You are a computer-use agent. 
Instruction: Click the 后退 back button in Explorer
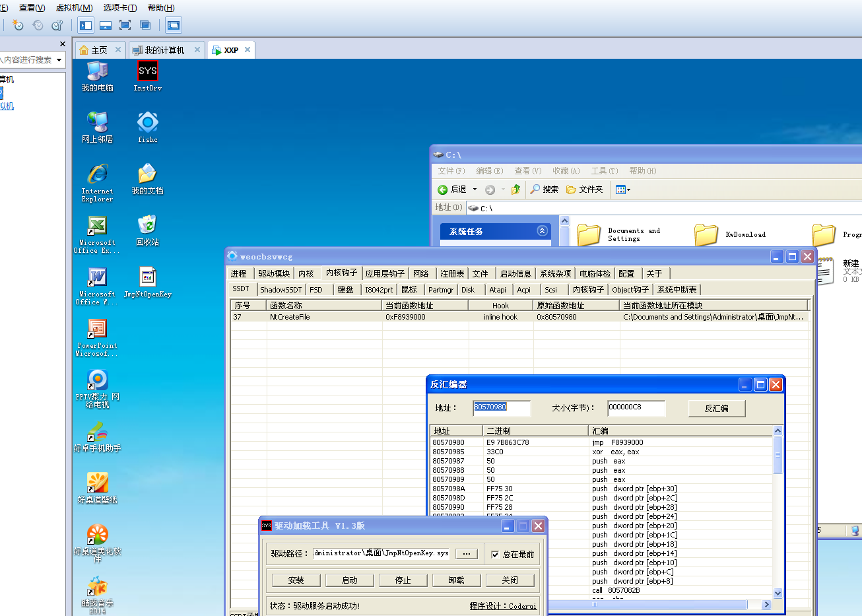[452, 189]
